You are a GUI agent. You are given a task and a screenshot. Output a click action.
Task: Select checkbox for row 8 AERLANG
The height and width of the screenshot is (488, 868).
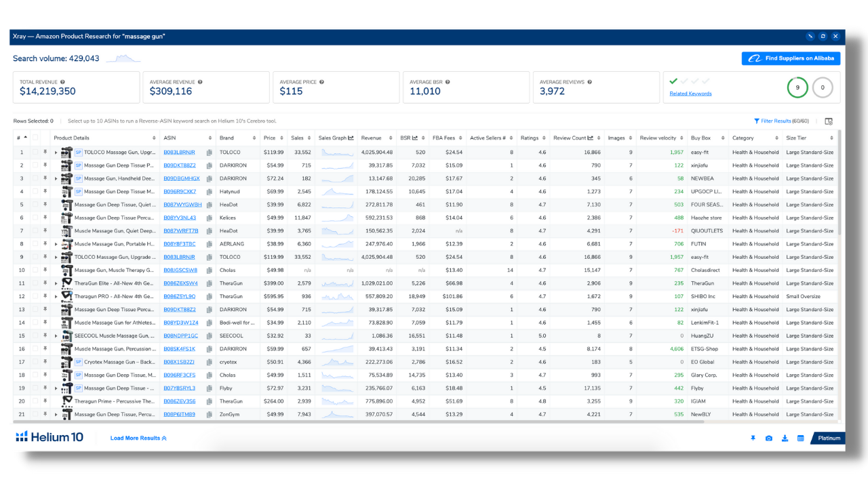35,244
